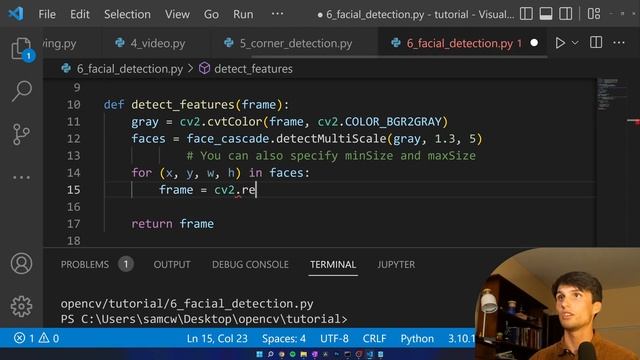Click 'detectMultiScale' in line 12
Image resolution: width=640 pixels, height=360 pixels.
click(331, 139)
